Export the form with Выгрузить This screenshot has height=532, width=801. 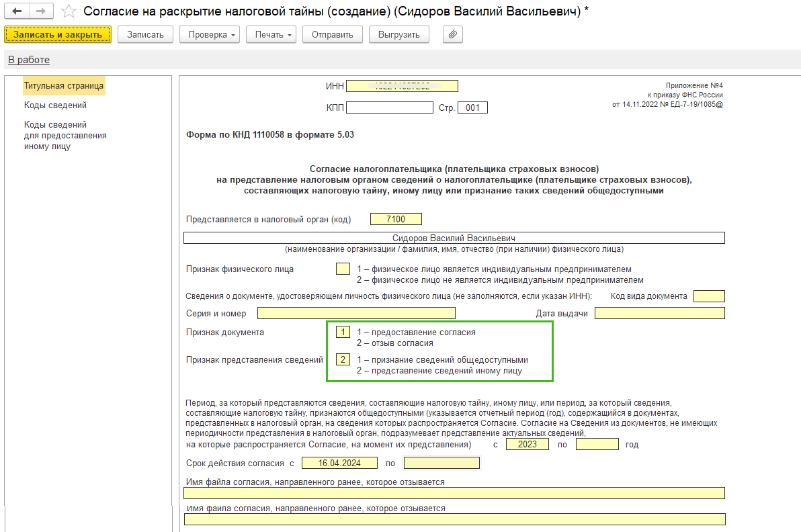[399, 35]
